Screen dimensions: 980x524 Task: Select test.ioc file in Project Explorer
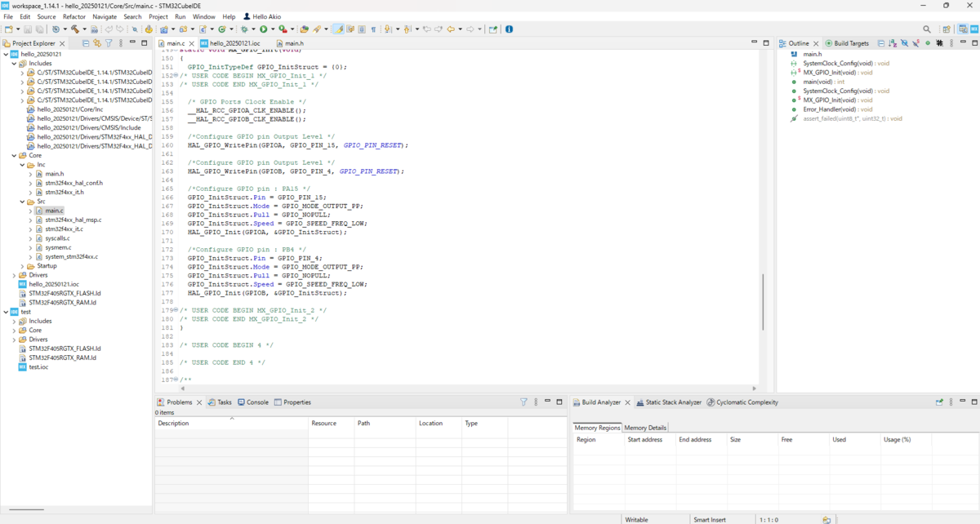[38, 367]
